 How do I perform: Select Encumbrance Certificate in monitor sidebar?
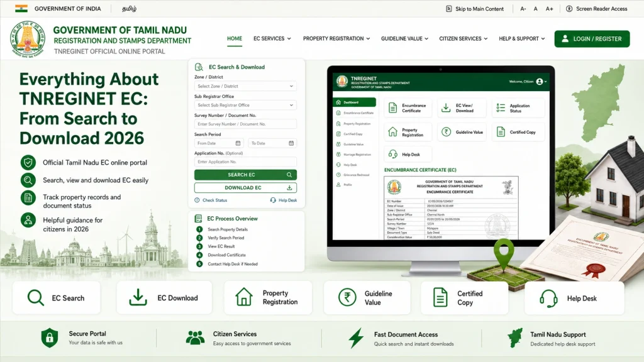tap(355, 113)
